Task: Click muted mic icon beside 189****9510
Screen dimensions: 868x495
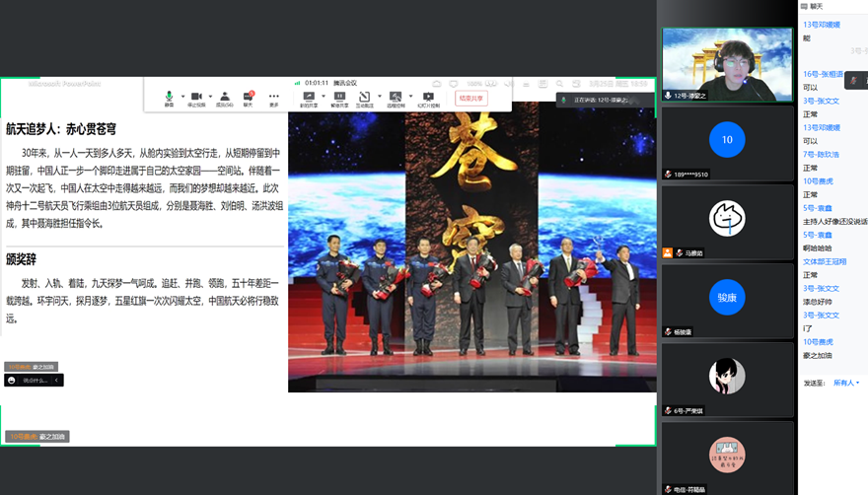Action: coord(668,175)
